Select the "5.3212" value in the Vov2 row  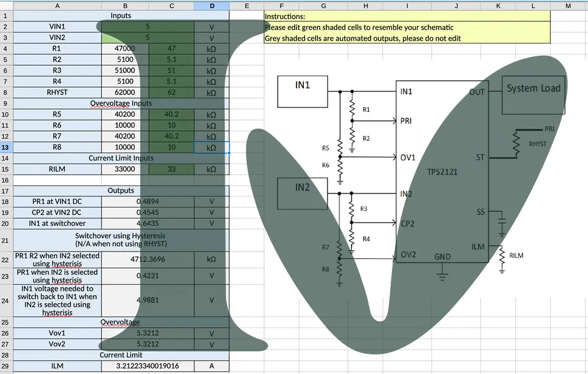(x=148, y=344)
